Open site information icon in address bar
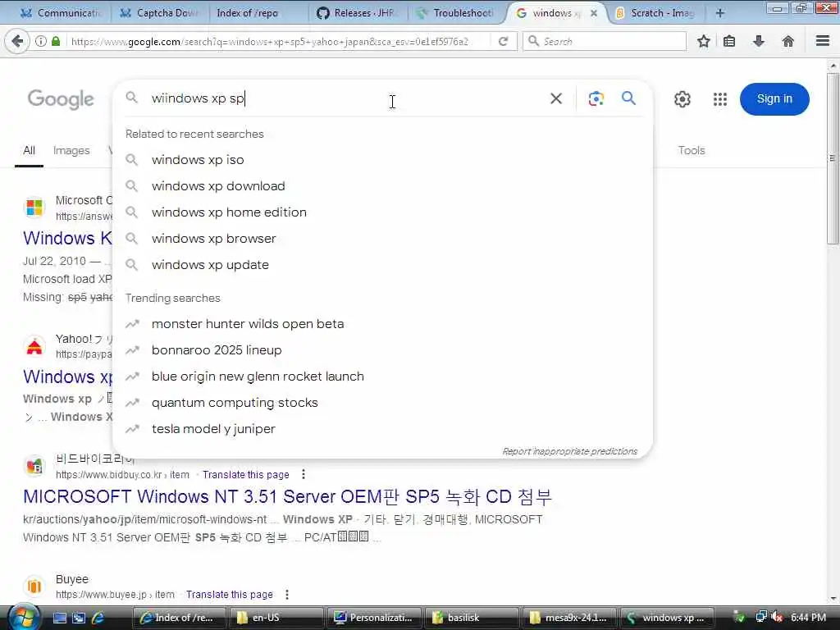840x630 pixels. click(x=41, y=41)
